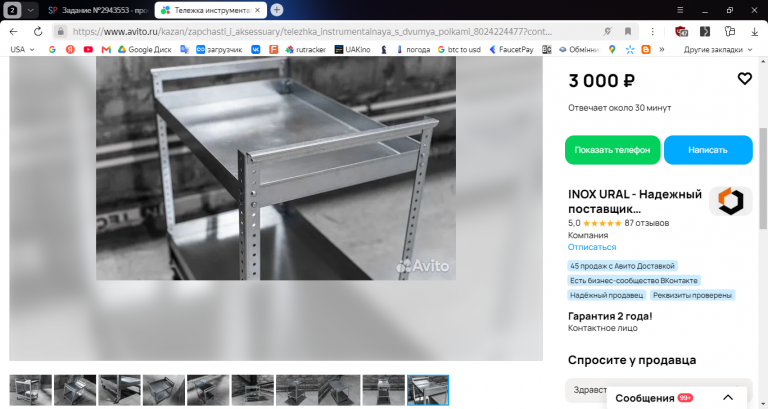Screen dimensions: 768x409
Task: Click the site lock security icon
Action: 60,31
